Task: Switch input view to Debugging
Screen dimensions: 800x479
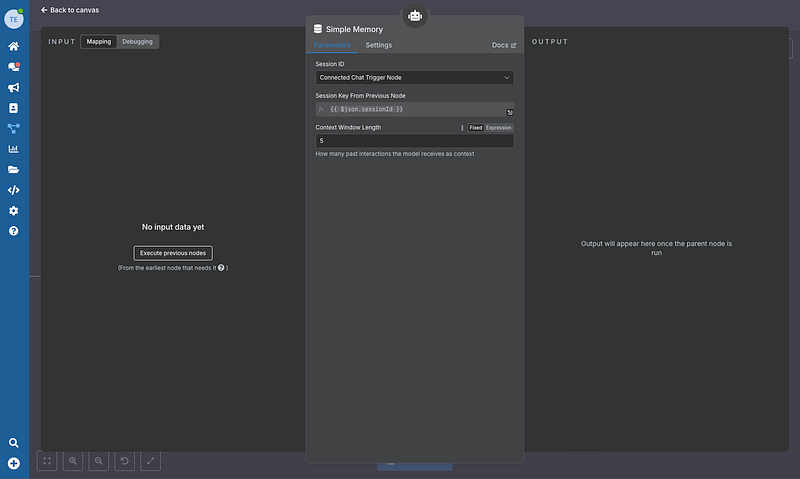Action: tap(138, 42)
